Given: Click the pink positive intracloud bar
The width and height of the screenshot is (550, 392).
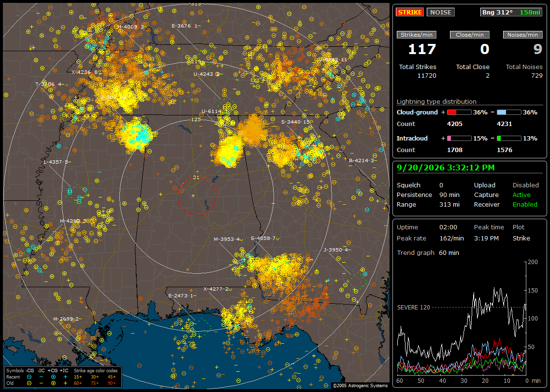Looking at the screenshot, I should tap(459, 139).
